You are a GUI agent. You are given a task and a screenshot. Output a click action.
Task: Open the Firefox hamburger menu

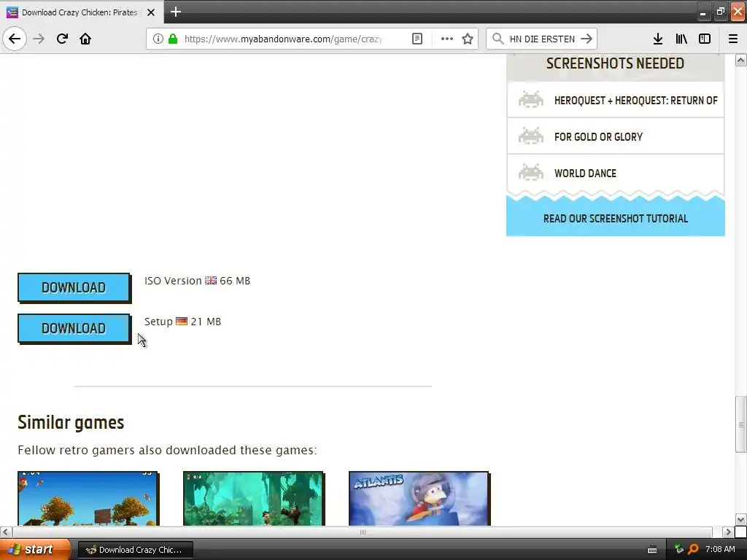733,39
